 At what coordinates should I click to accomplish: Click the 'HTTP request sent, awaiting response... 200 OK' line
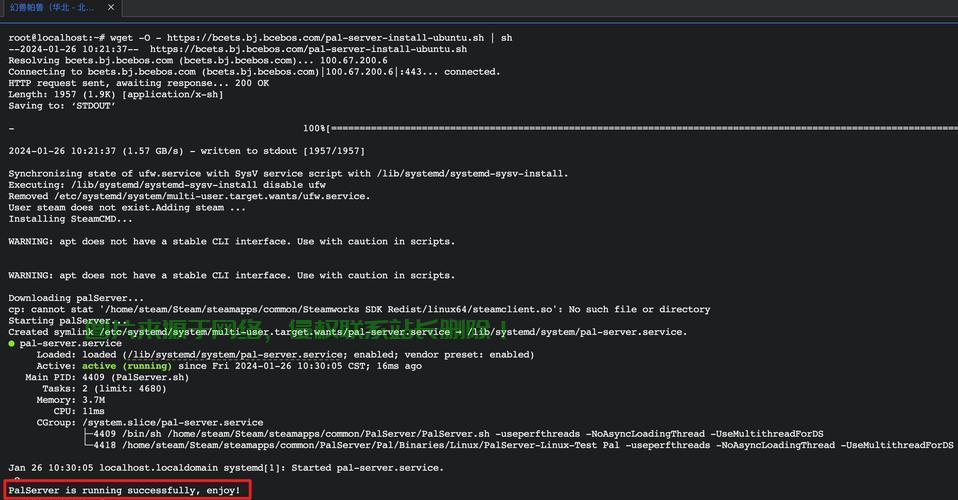tap(139, 83)
